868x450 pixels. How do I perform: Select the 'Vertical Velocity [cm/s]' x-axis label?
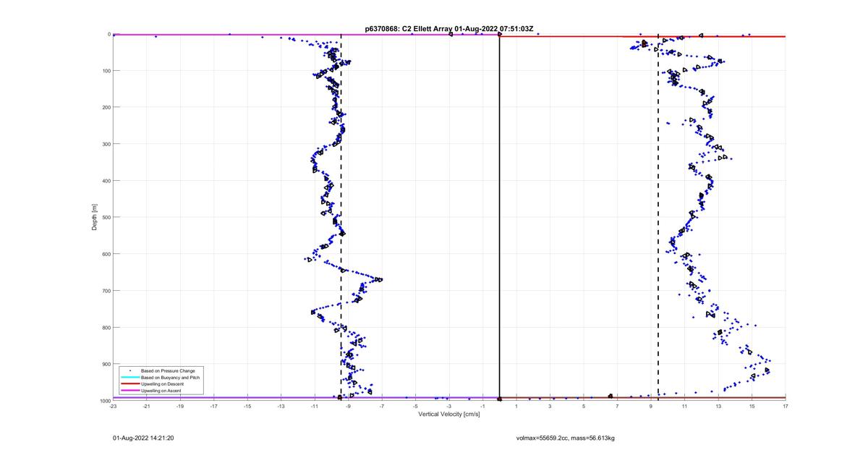click(449, 415)
